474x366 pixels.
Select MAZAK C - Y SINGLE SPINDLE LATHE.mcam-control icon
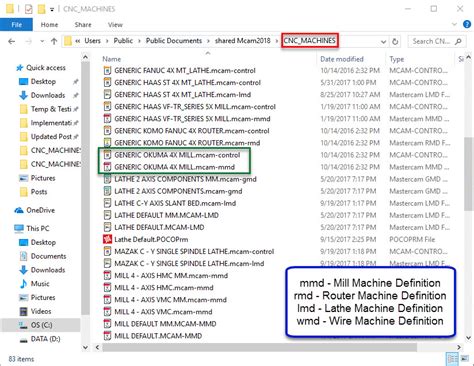[107, 251]
